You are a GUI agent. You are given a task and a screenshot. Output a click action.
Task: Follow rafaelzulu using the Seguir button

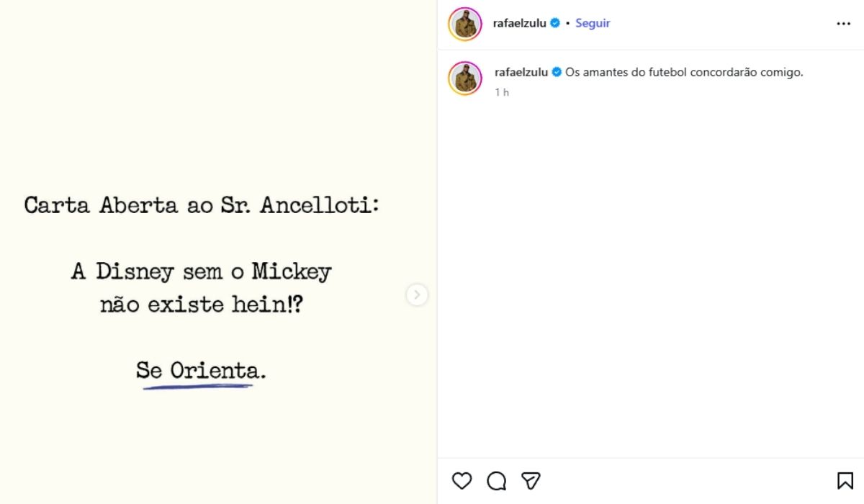(592, 22)
